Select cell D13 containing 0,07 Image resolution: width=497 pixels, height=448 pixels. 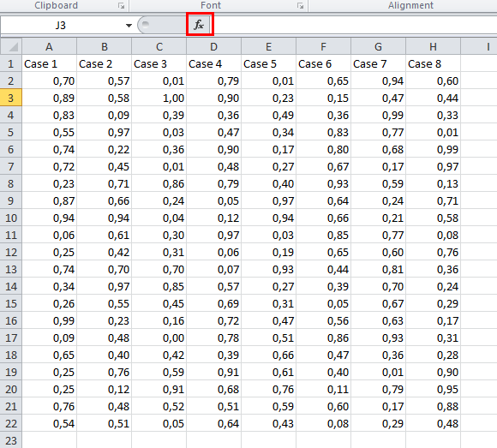coord(214,269)
